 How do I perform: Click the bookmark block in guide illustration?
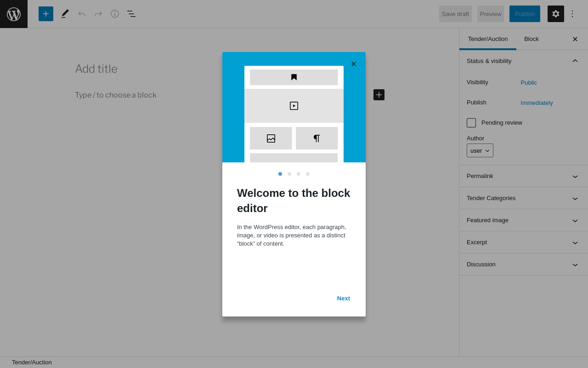click(294, 77)
